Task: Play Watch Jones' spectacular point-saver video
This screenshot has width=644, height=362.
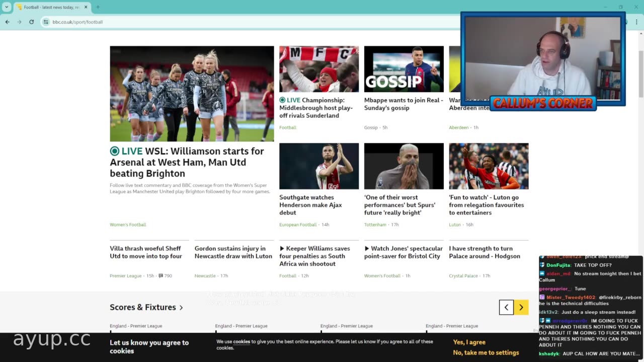Action: (x=404, y=252)
